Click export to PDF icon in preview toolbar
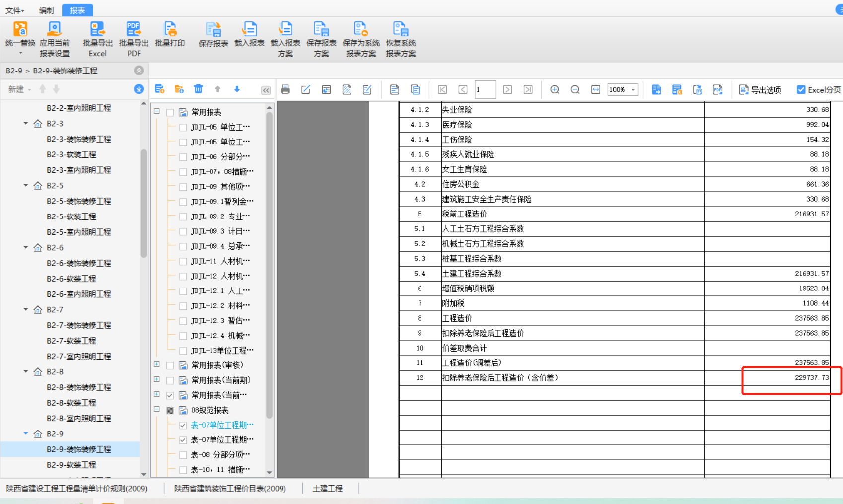This screenshot has width=843, height=504. tap(718, 90)
